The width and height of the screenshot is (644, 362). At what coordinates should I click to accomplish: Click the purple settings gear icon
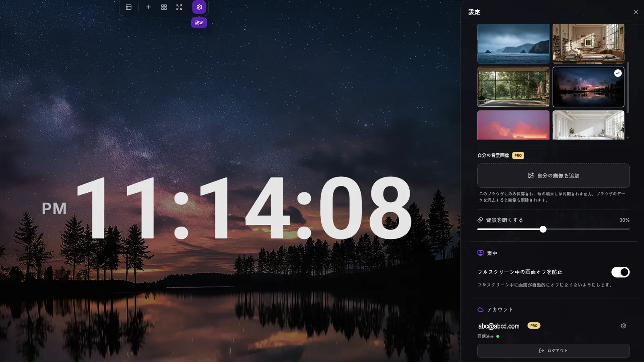(x=199, y=7)
